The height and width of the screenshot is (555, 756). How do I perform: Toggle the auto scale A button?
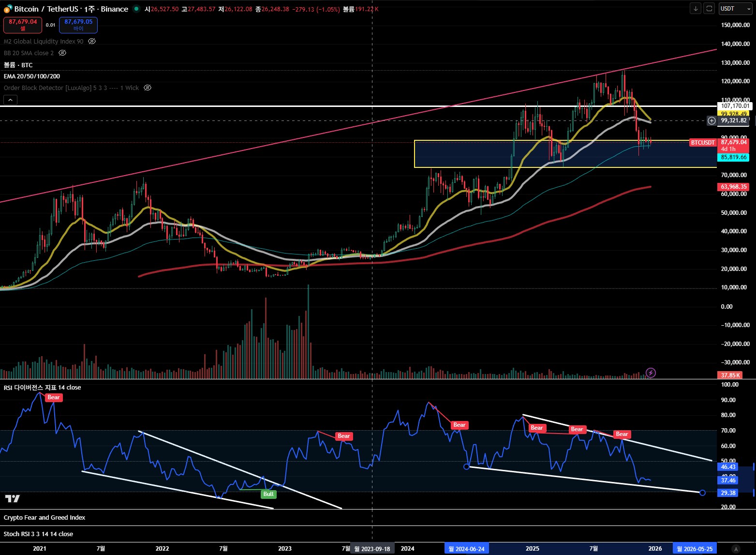point(736,549)
